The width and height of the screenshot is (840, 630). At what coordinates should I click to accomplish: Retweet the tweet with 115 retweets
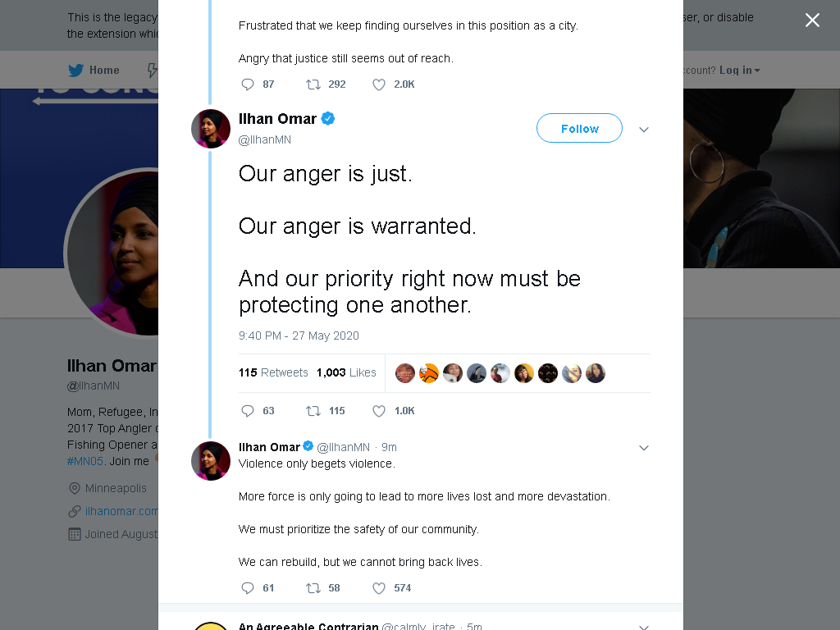(x=313, y=411)
